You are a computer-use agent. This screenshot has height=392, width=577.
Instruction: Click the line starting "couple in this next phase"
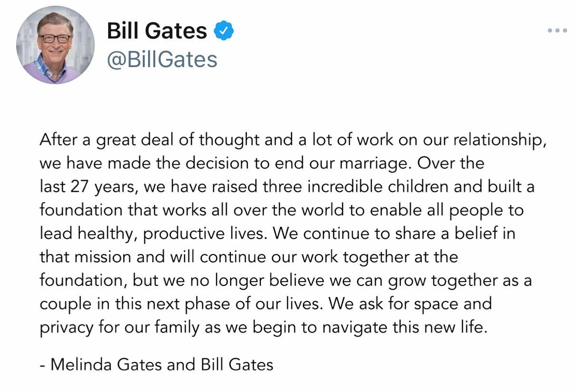point(266,304)
